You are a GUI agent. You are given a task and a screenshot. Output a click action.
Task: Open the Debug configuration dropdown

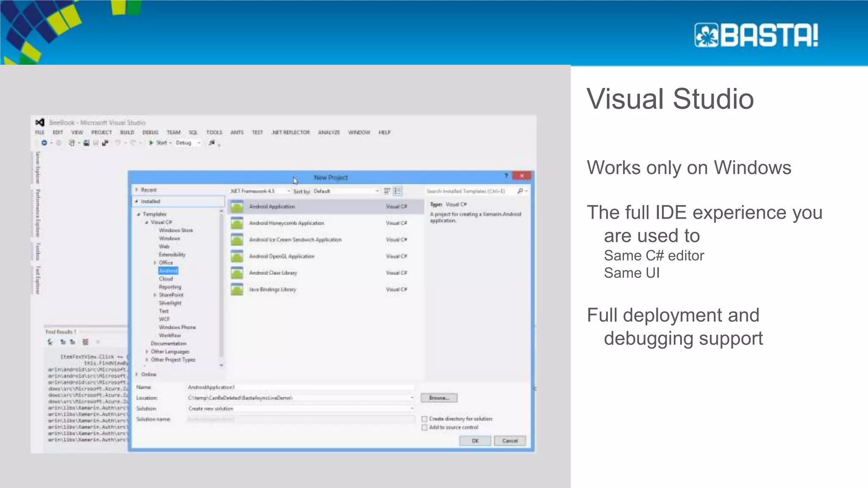pos(188,143)
